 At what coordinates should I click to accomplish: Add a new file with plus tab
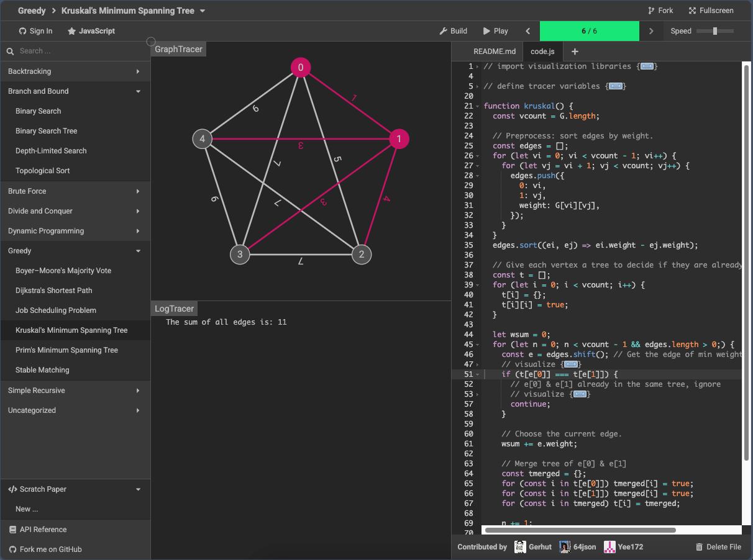coord(575,52)
